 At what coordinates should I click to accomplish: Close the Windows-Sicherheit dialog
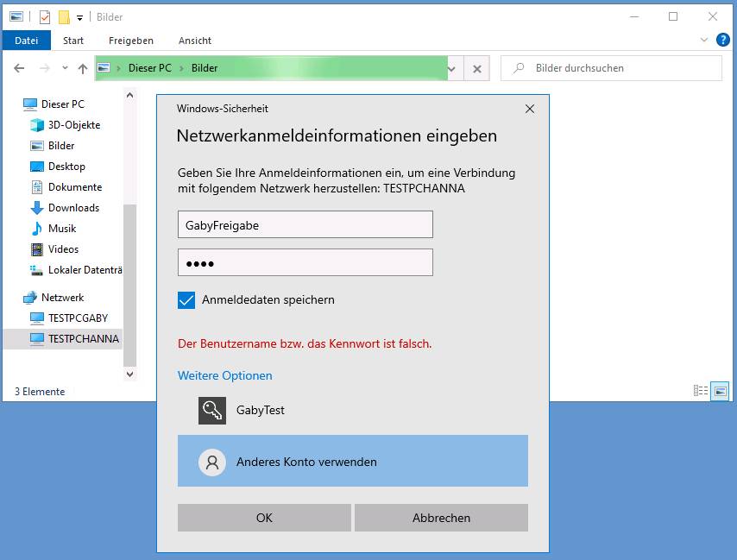530,109
